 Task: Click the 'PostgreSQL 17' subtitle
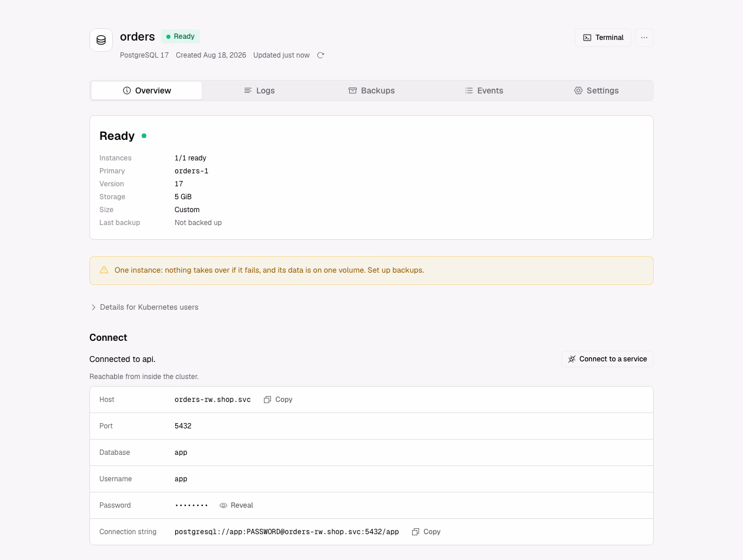pos(144,55)
